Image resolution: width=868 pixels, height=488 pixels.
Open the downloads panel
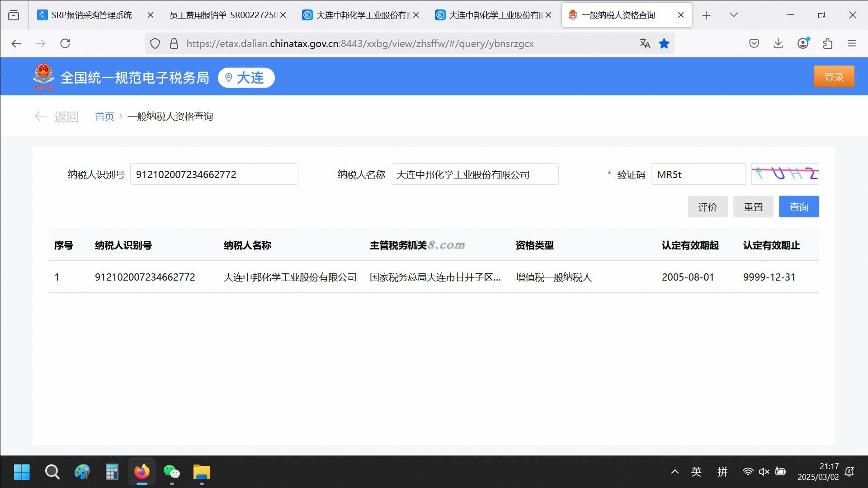778,43
